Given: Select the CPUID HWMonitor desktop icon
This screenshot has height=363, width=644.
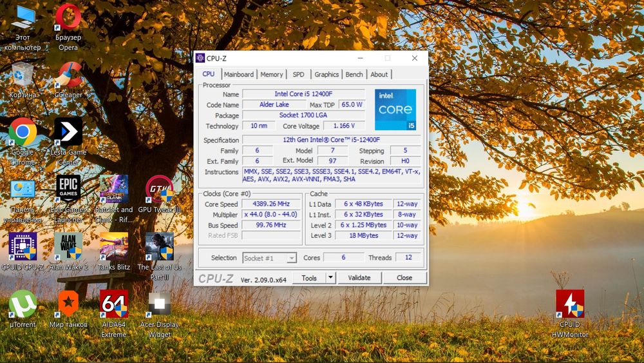Looking at the screenshot, I should (570, 314).
